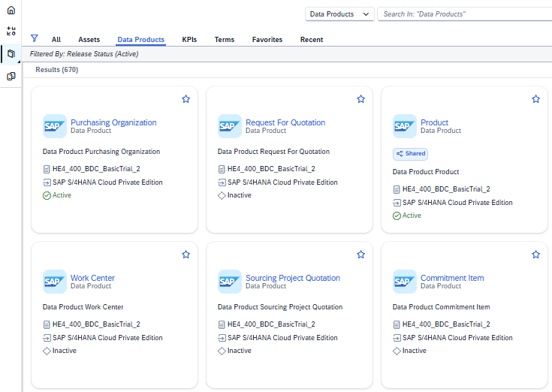The image size is (552, 392).
Task: Star the Request For Quotation card
Action: coord(360,99)
